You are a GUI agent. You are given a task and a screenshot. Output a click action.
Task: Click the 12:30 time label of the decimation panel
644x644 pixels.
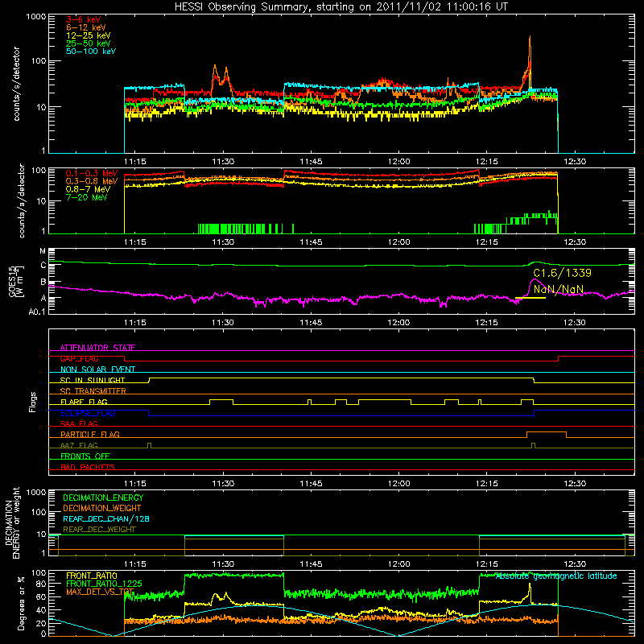pyautogui.click(x=575, y=564)
